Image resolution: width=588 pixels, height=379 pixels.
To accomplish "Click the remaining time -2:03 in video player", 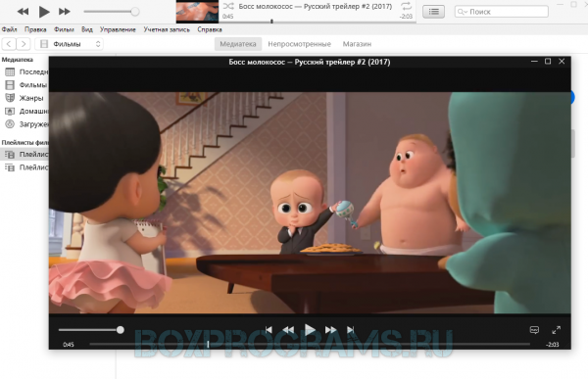I will [553, 344].
